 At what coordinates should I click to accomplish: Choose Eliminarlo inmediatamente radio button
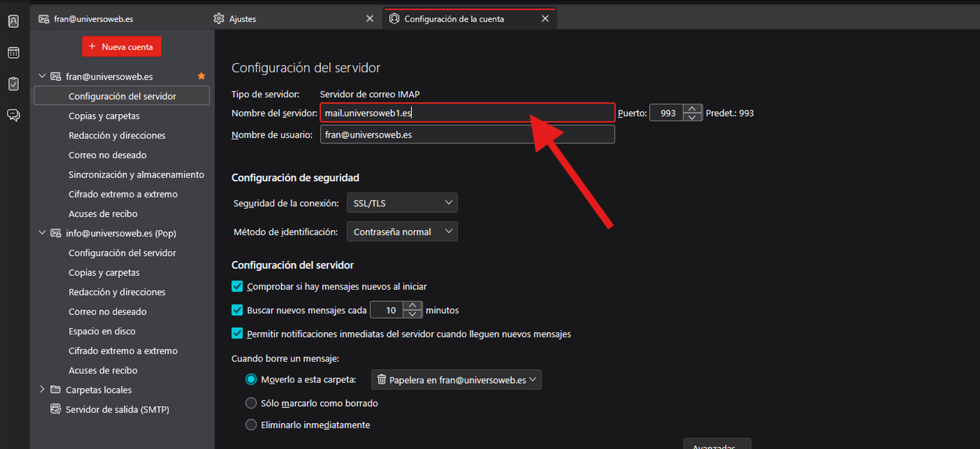(x=251, y=425)
